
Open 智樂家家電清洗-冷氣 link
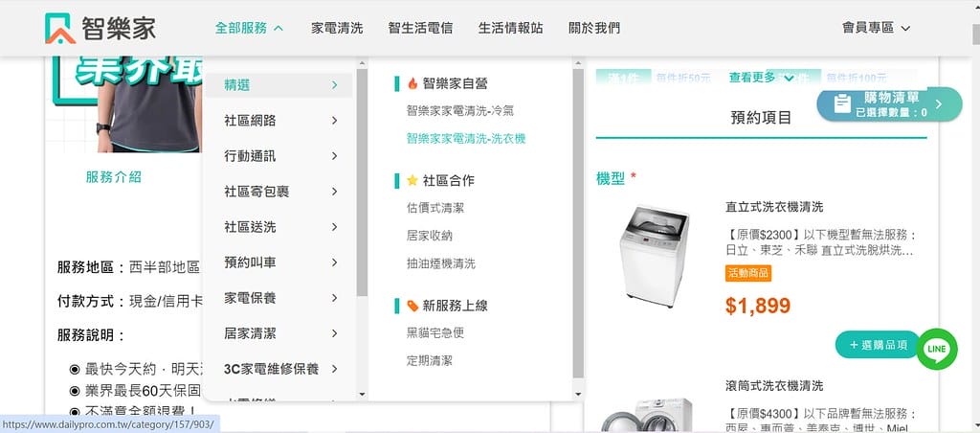460,111
